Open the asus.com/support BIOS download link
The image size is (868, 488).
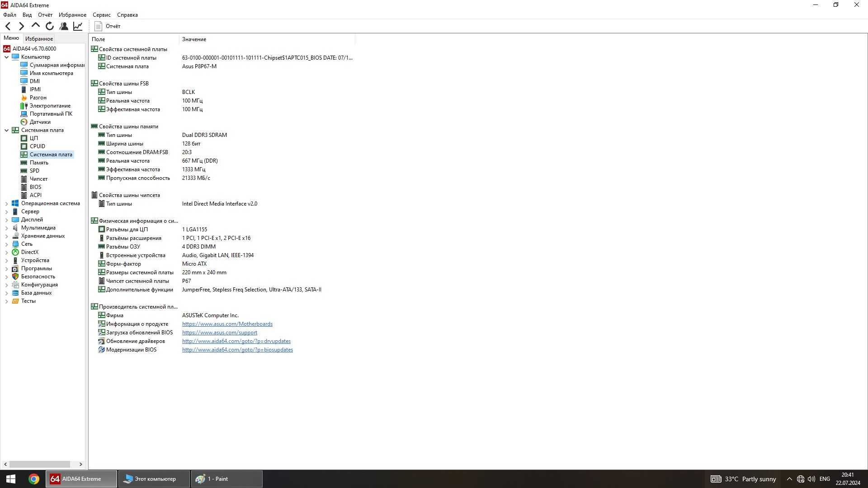[x=220, y=333]
